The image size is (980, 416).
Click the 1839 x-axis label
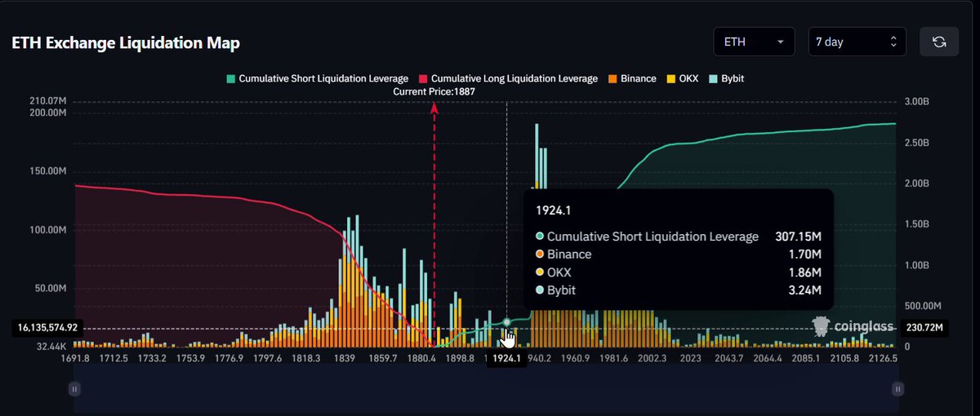345,358
